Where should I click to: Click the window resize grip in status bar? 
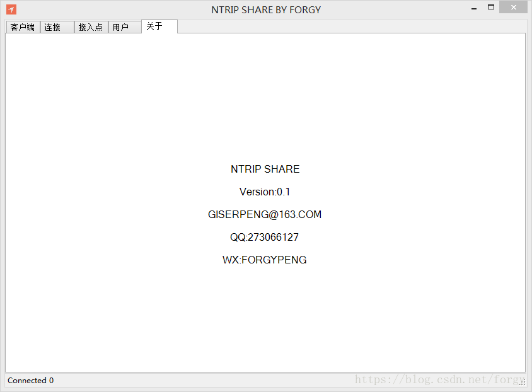522,383
